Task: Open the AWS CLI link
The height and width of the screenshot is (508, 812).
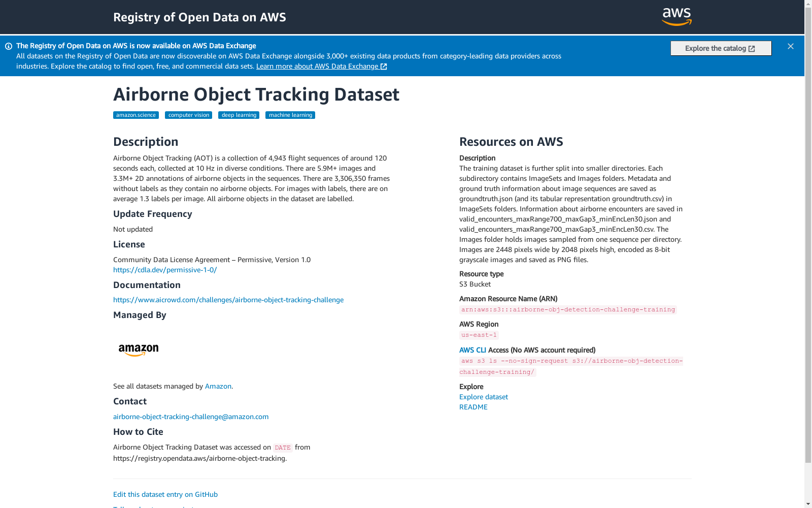Action: pyautogui.click(x=472, y=350)
